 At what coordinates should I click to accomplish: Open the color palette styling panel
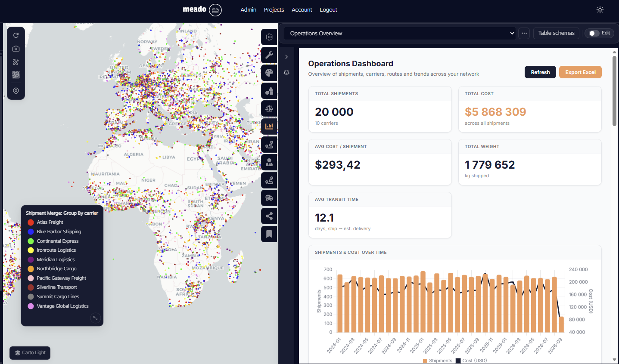pyautogui.click(x=269, y=73)
